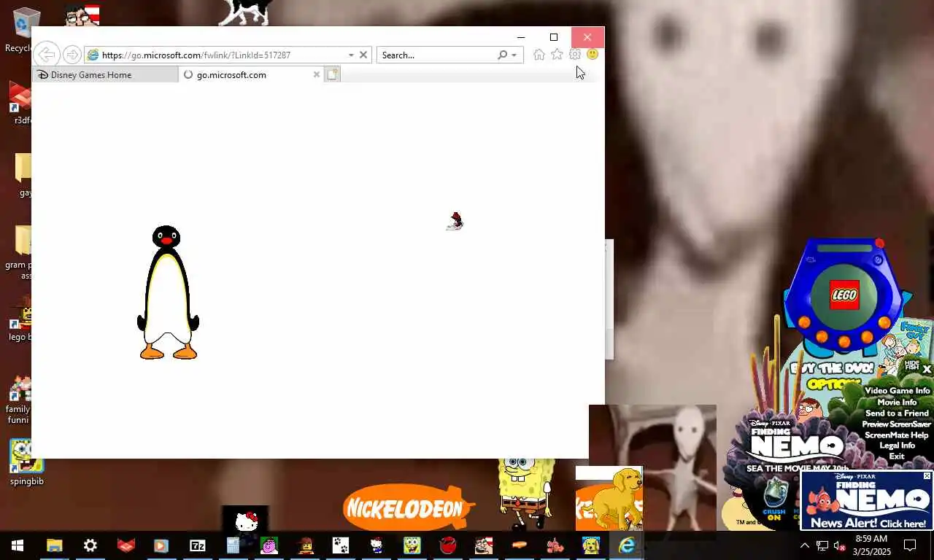Choose Preview ScreenSaver in Nemo menu
Image resolution: width=934 pixels, height=560 pixels.
tap(897, 424)
